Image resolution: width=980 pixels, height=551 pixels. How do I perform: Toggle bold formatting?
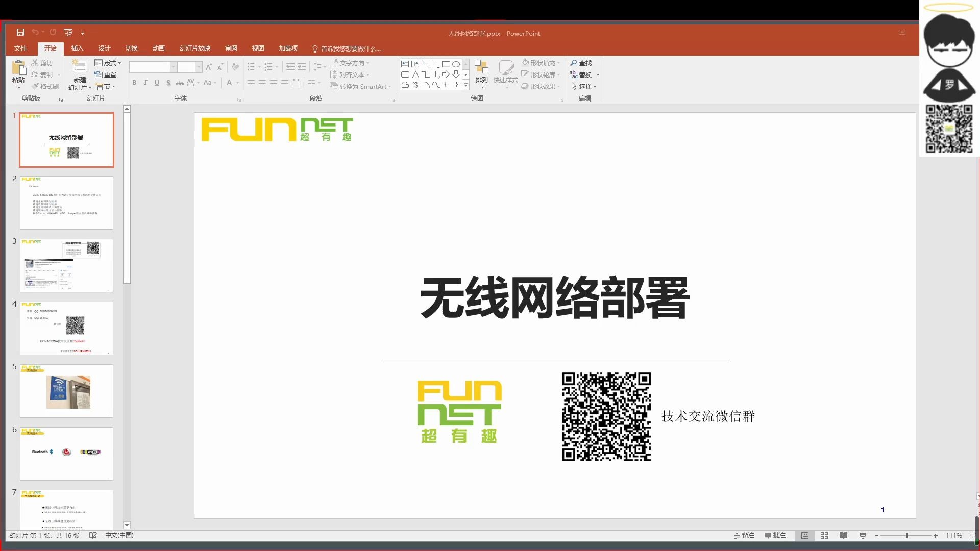(x=134, y=82)
